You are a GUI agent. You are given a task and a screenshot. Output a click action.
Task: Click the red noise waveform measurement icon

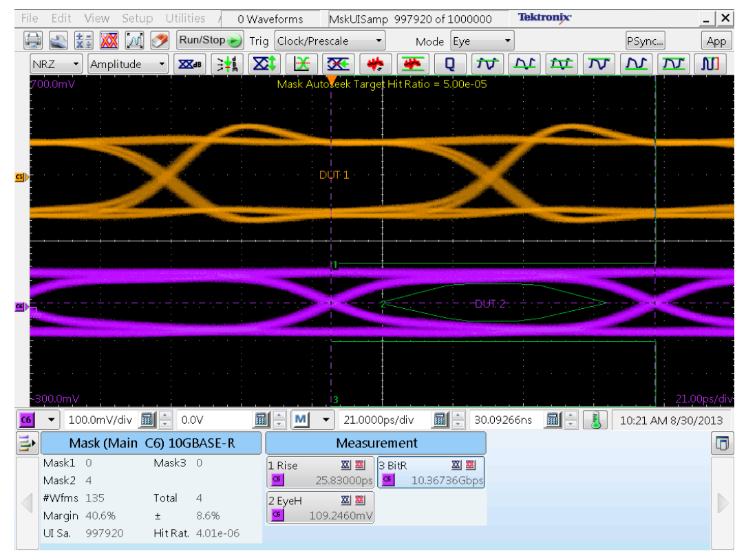(375, 65)
